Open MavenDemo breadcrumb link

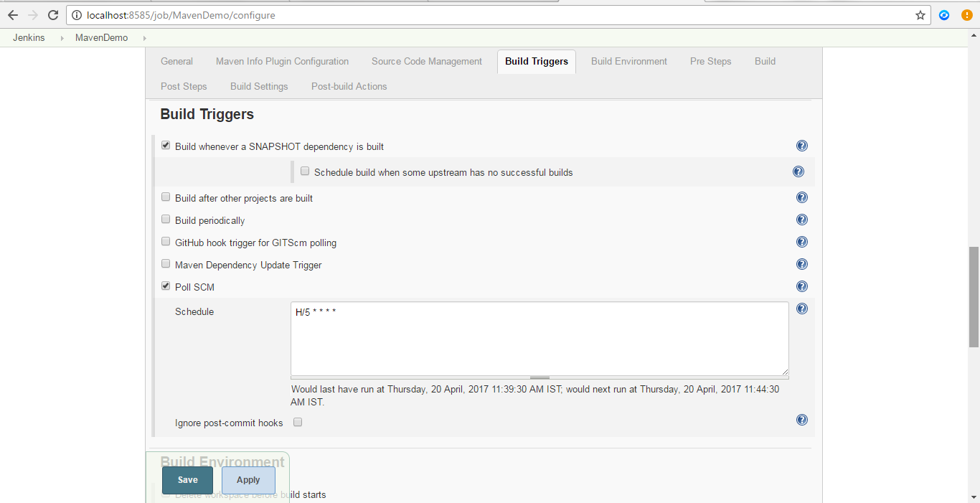pyautogui.click(x=102, y=38)
